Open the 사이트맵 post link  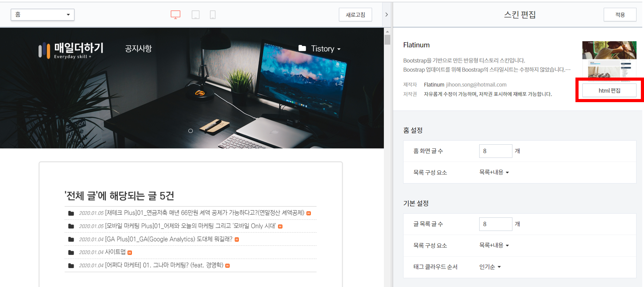point(115,252)
